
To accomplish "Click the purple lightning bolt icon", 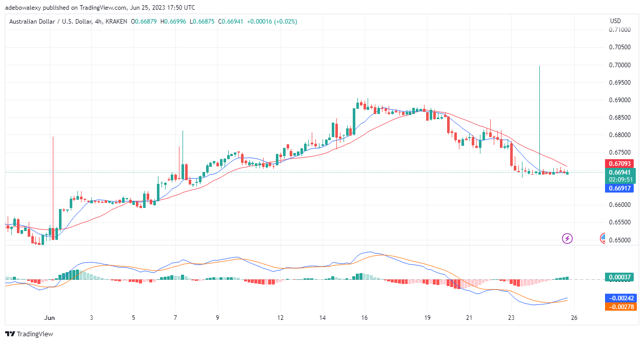I will click(x=568, y=238).
